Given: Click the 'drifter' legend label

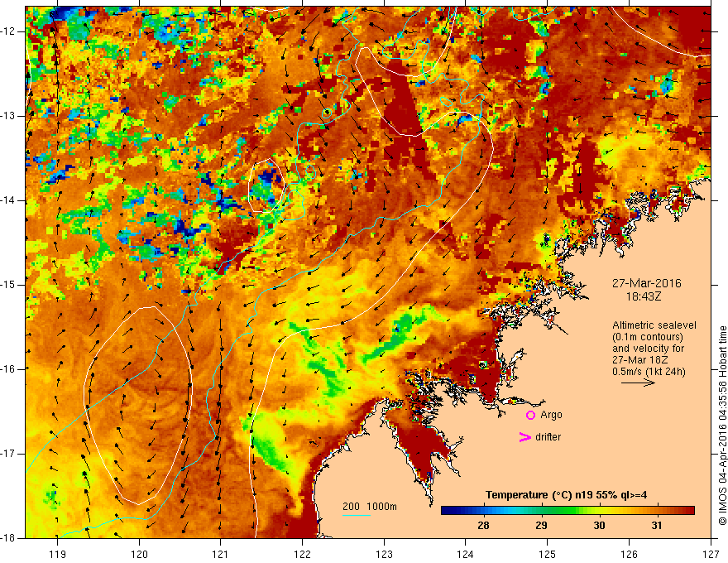Looking at the screenshot, I should pos(548,437).
